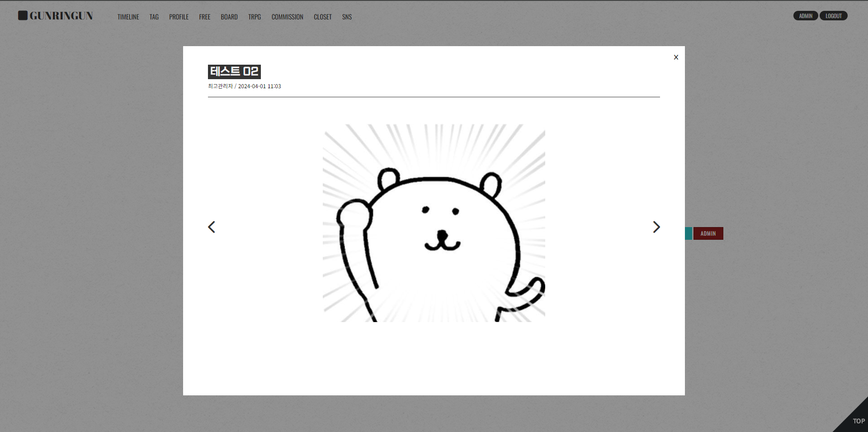Click the post title 테스트 02
The height and width of the screenshot is (432, 868).
[x=234, y=71]
